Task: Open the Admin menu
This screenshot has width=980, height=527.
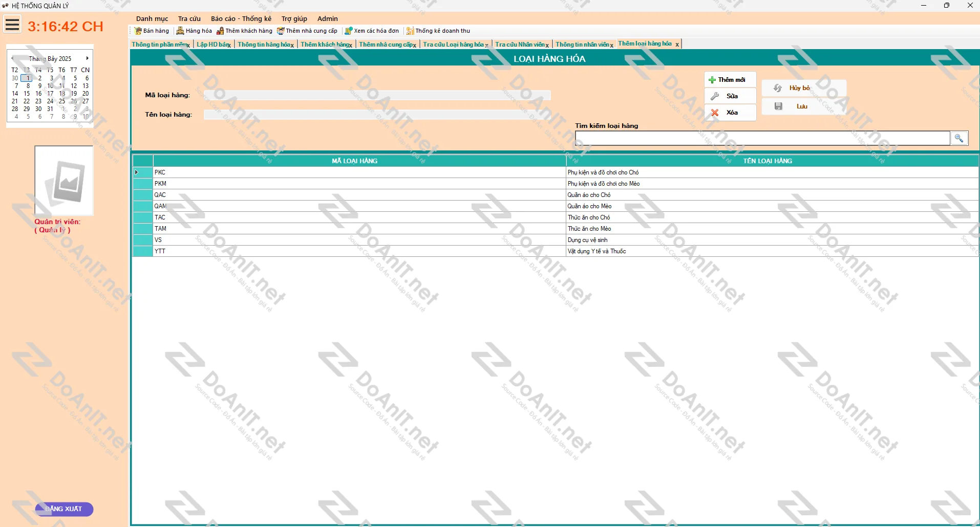Action: point(327,18)
